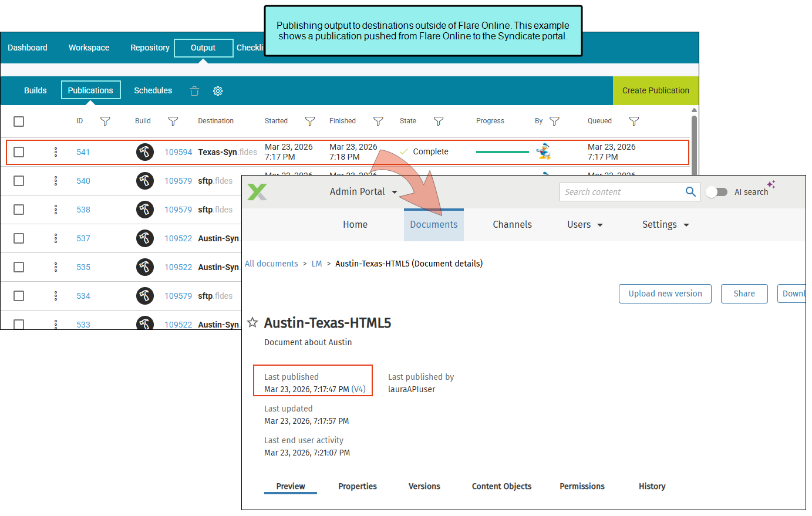Click the magnifier icon in Search content box
This screenshot has width=812, height=516.
(690, 192)
